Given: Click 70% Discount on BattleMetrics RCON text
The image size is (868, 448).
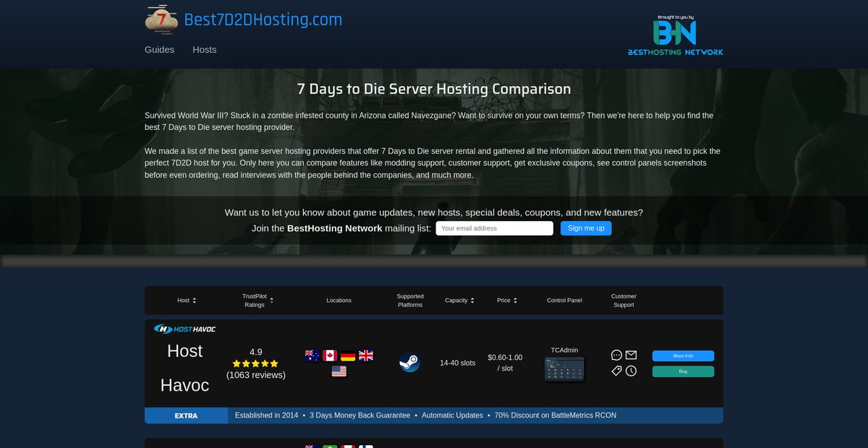Looking at the screenshot, I should coord(556,415).
